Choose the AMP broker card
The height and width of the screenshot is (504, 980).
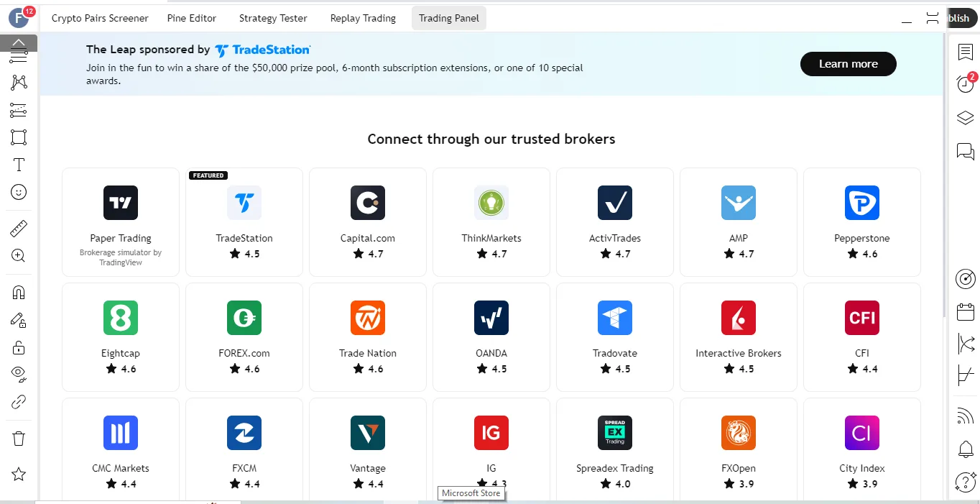tap(739, 222)
